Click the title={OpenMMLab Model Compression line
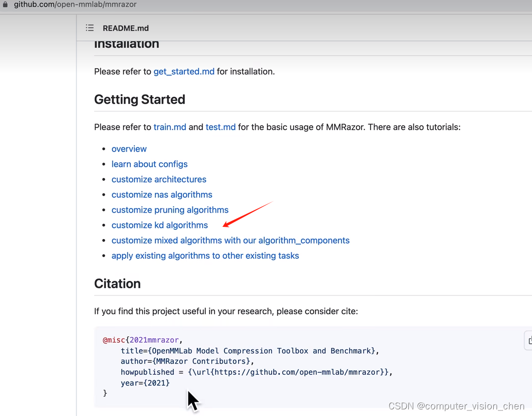The width and height of the screenshot is (532, 416). tap(250, 351)
